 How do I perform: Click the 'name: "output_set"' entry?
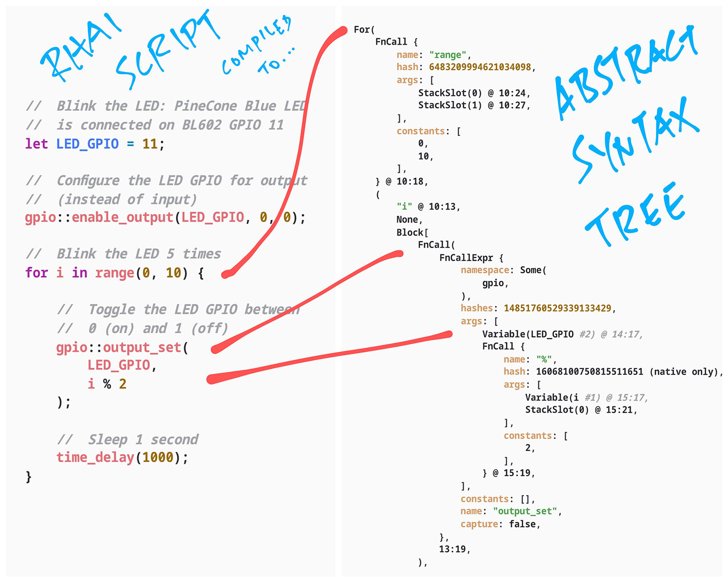pyautogui.click(x=512, y=511)
